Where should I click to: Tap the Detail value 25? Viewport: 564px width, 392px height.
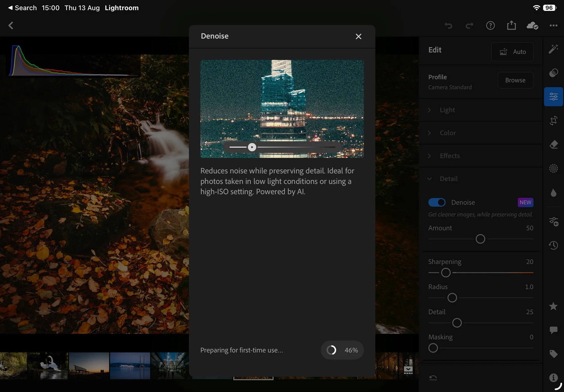530,312
